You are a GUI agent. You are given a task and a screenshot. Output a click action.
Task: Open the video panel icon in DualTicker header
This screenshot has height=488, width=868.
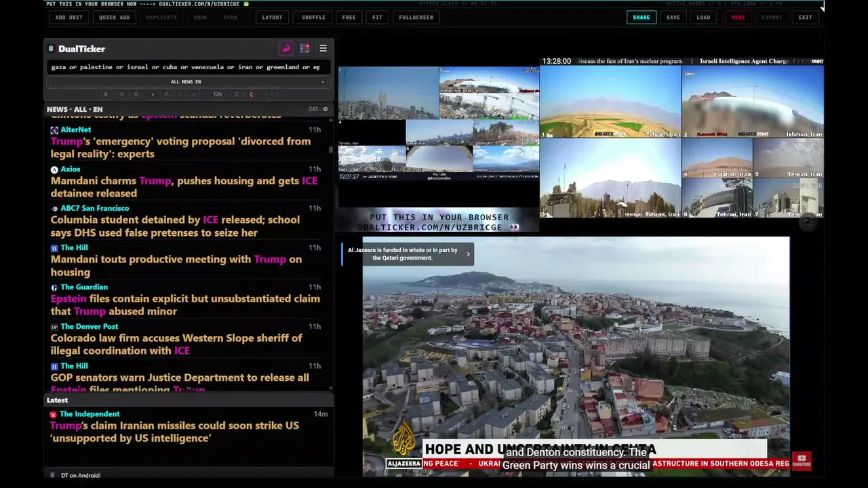[304, 49]
